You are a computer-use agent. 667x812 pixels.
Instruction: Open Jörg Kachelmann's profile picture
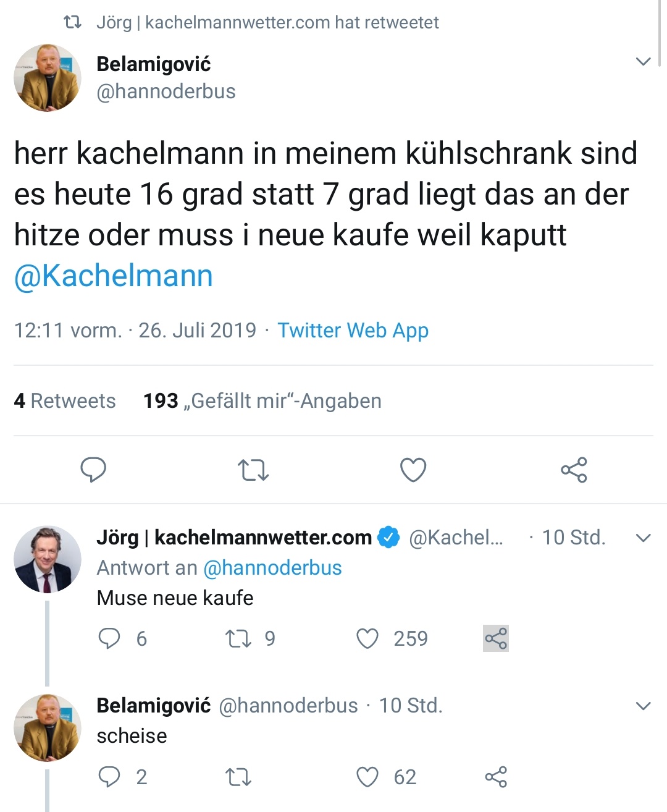(48, 559)
